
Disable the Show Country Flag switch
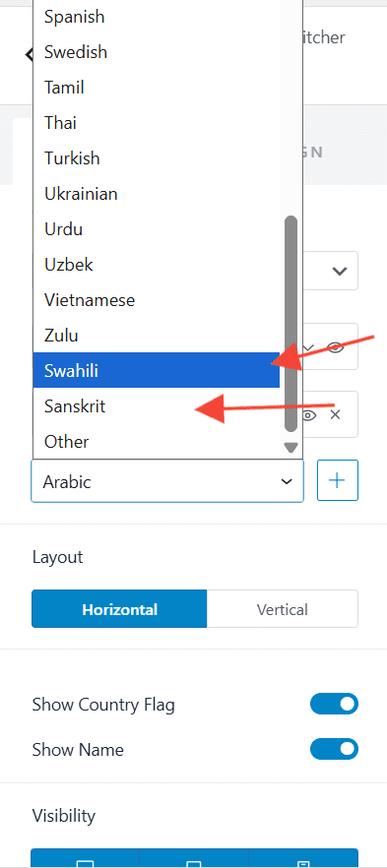click(x=334, y=705)
